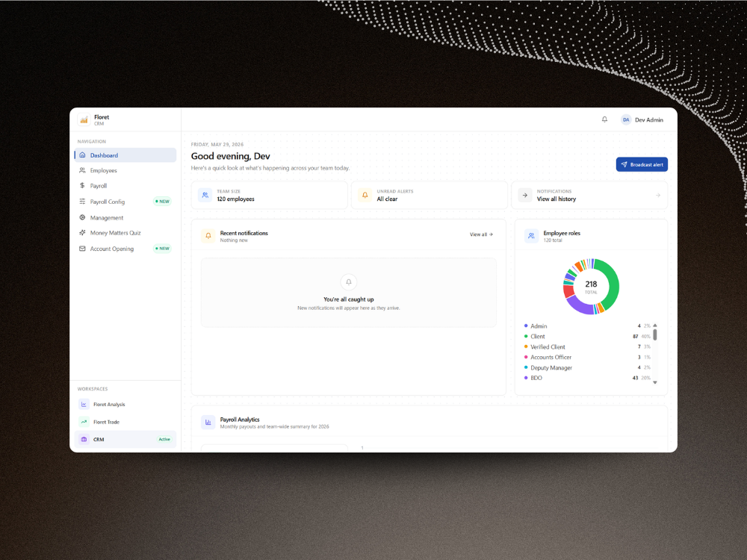Select the Accounts Officer legend row
This screenshot has height=560, width=747.
tap(587, 357)
